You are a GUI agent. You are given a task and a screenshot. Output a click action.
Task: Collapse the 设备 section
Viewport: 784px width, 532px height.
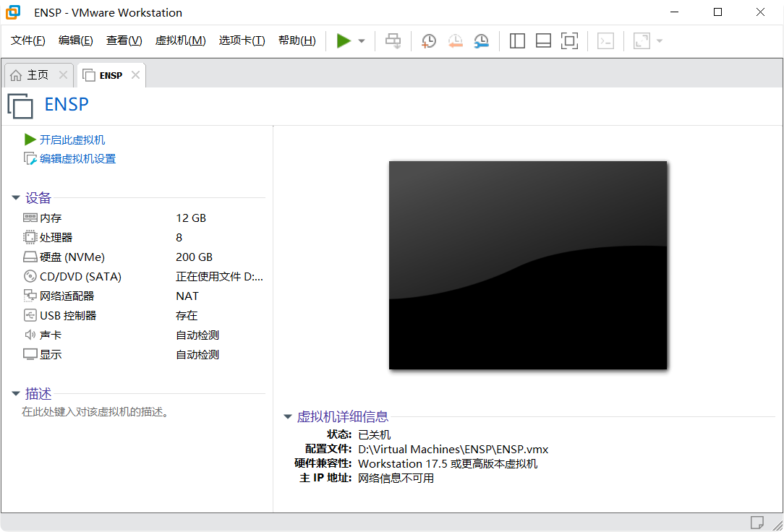(16, 198)
